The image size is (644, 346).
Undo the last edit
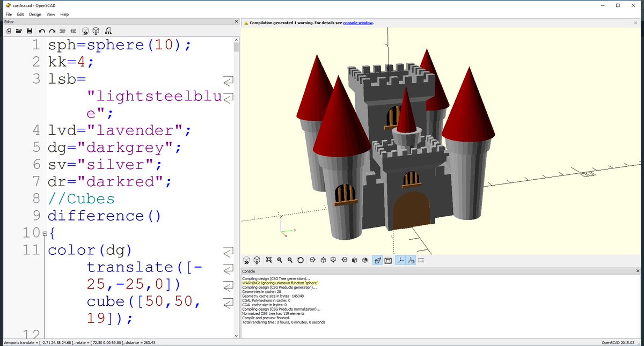click(x=42, y=31)
